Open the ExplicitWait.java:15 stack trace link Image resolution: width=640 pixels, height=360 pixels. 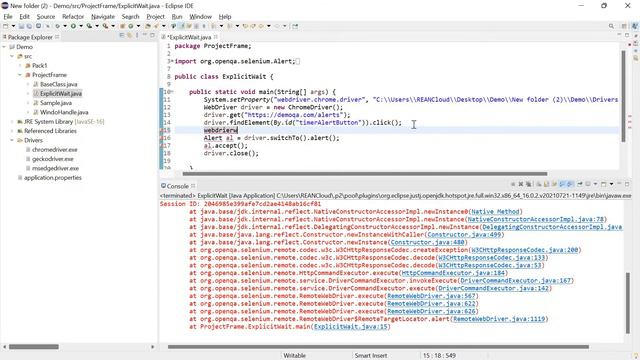pos(351,327)
